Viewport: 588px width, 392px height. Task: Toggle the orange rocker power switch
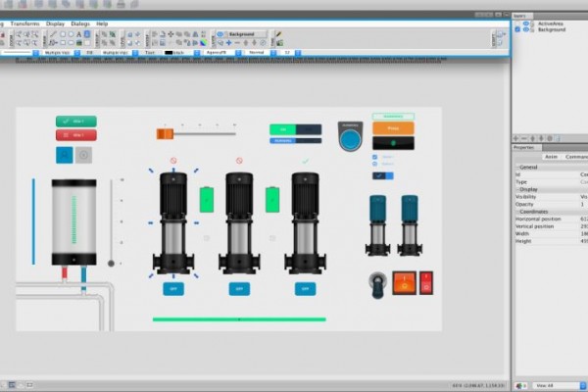pyautogui.click(x=403, y=282)
